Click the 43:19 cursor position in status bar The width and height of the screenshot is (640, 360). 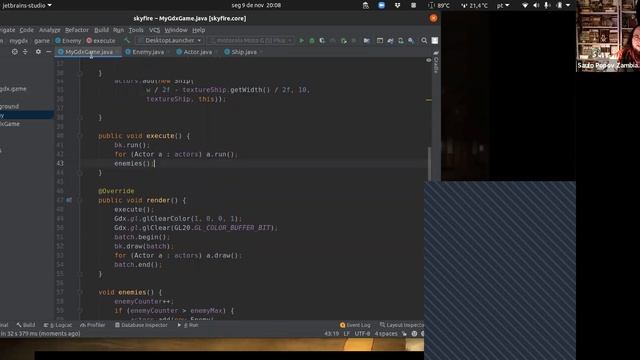331,334
